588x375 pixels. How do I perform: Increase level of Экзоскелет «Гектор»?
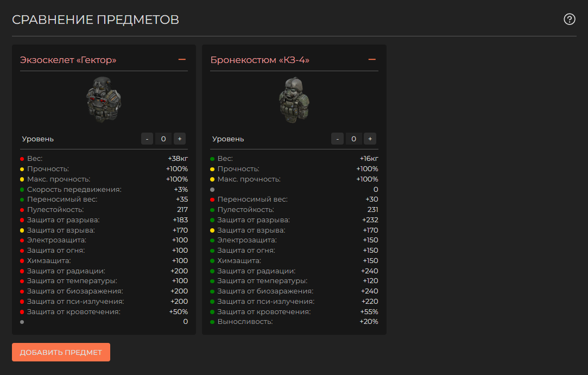pos(180,139)
